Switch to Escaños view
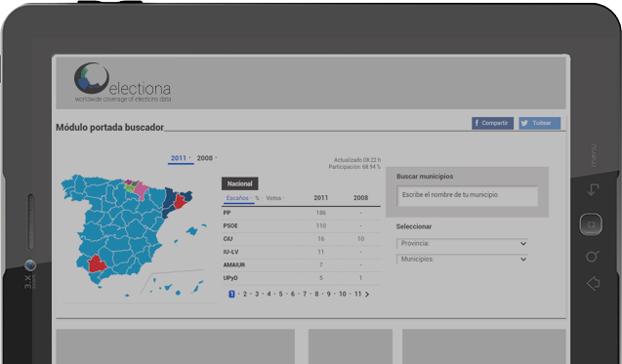Image resolution: width=622 pixels, height=364 pixels. click(238, 198)
